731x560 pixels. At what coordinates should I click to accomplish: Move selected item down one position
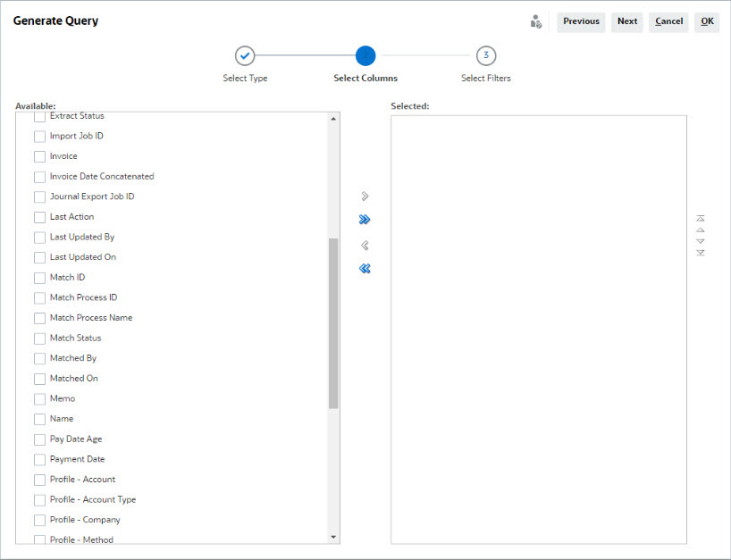(701, 241)
